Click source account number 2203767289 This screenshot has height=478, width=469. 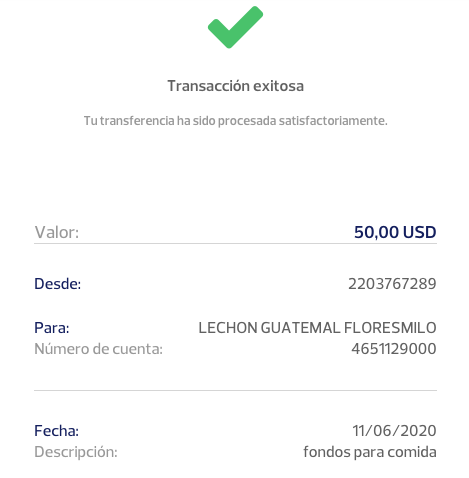point(392,284)
